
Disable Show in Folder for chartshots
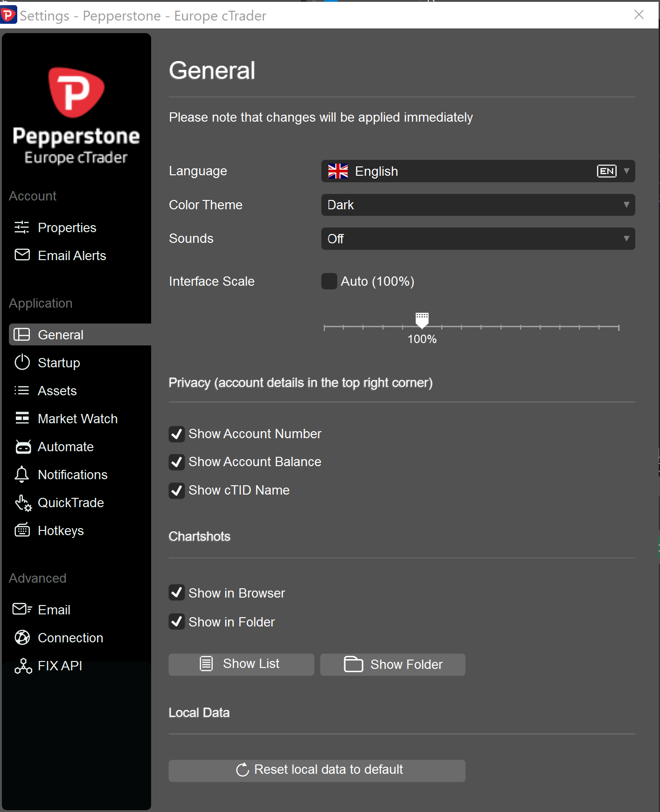coord(177,621)
